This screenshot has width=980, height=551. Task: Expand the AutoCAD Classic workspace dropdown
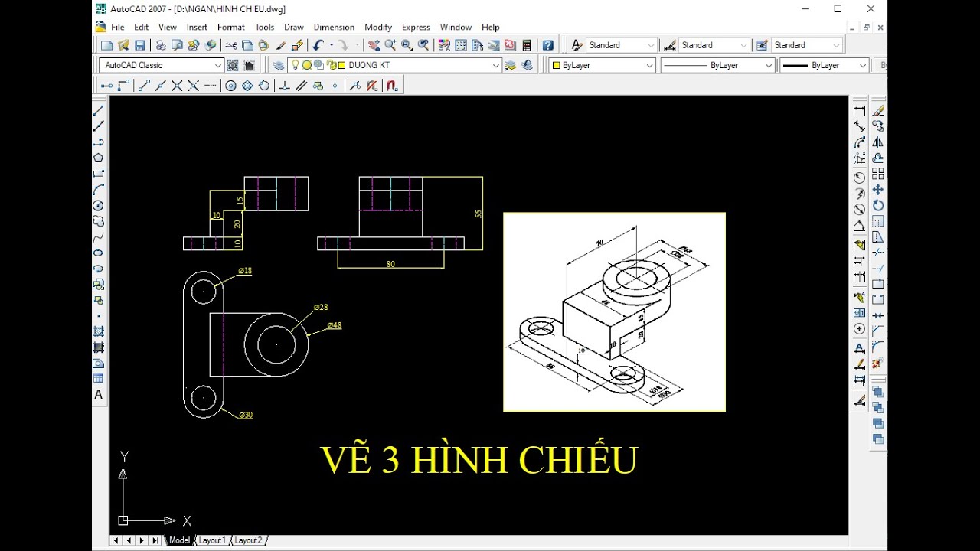click(x=218, y=66)
